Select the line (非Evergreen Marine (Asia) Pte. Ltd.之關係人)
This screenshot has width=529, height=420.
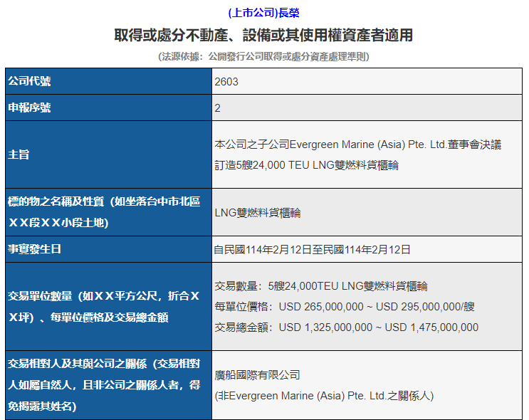(x=324, y=396)
